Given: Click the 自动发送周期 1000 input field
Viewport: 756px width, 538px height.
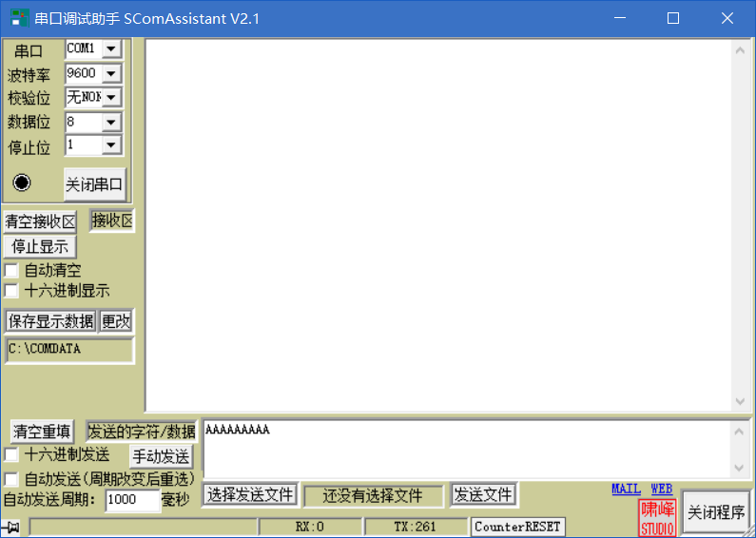Looking at the screenshot, I should coord(132,499).
